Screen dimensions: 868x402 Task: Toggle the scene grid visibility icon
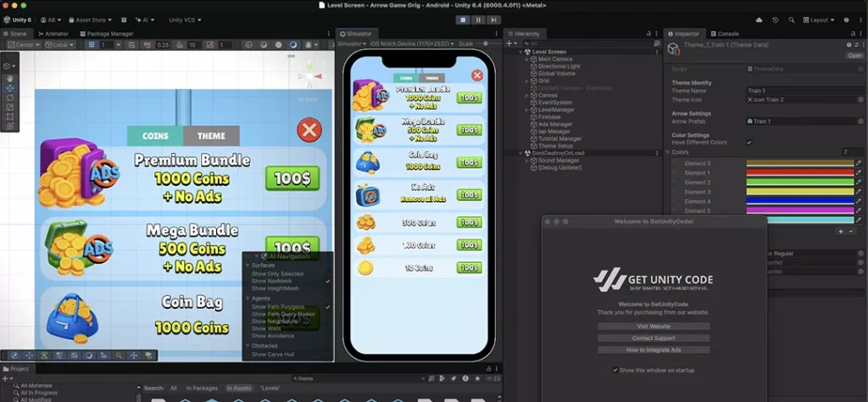pyautogui.click(x=92, y=45)
